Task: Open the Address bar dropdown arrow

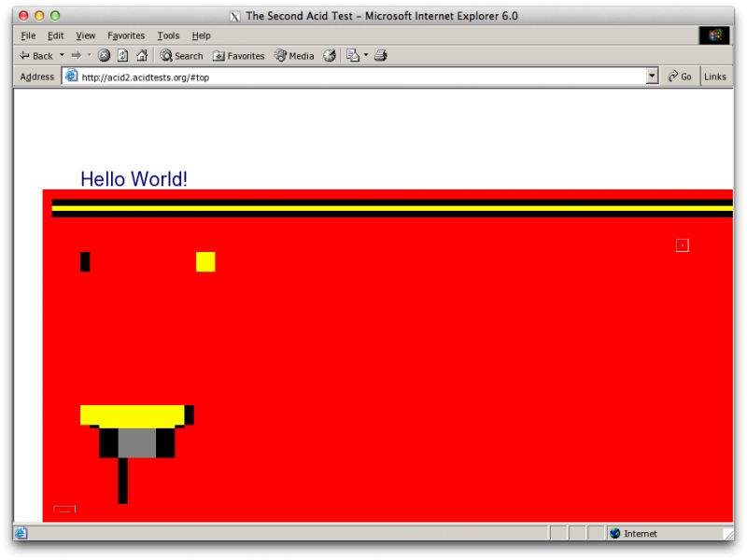Action: (x=652, y=77)
